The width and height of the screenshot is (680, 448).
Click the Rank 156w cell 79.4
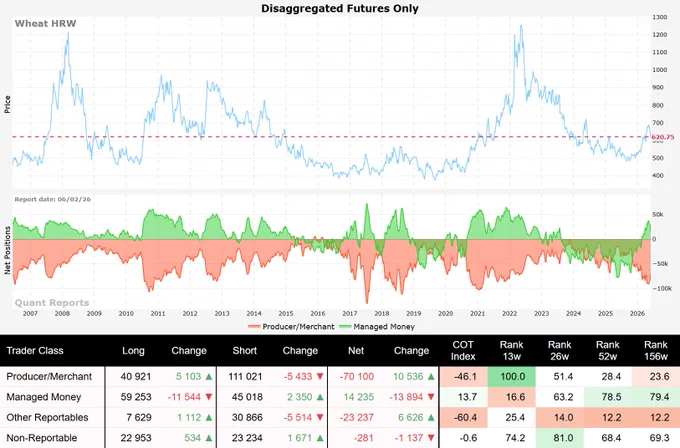coord(656,397)
